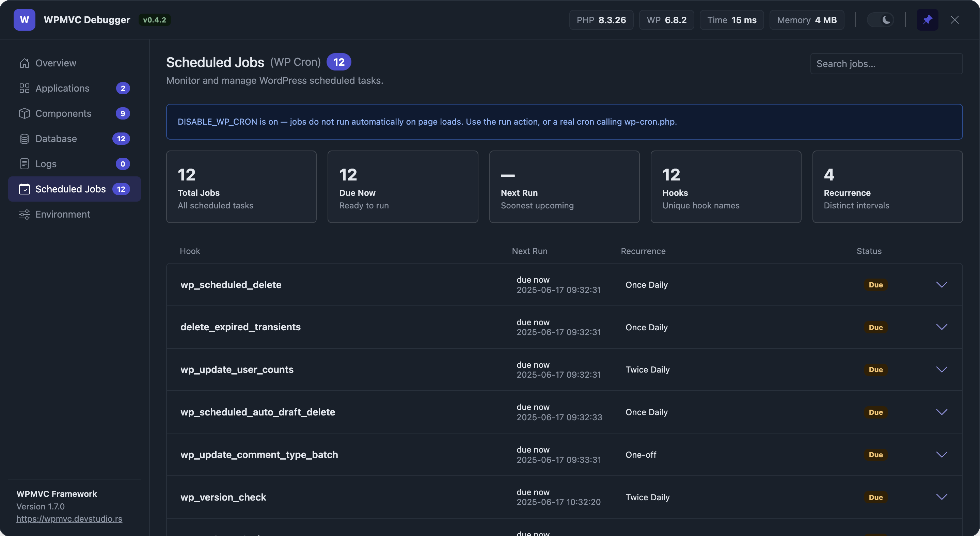The height and width of the screenshot is (536, 980).
Task: Click the DISABLE_WP_CRON notice banner
Action: tap(564, 122)
